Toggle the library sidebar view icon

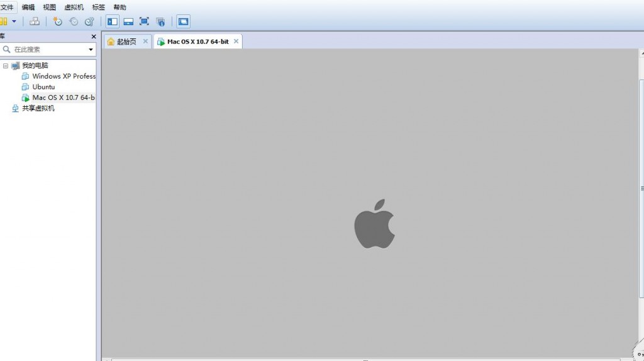(113, 21)
